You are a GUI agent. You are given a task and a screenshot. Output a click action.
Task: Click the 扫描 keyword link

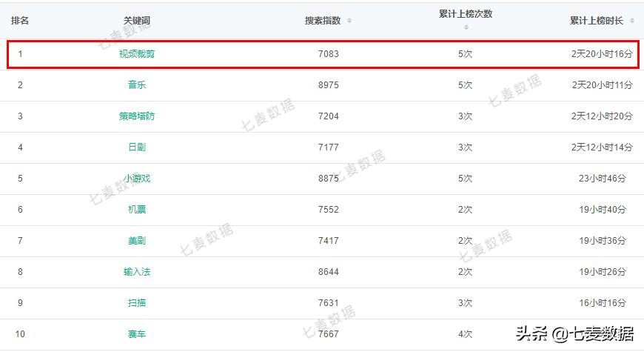coord(137,303)
